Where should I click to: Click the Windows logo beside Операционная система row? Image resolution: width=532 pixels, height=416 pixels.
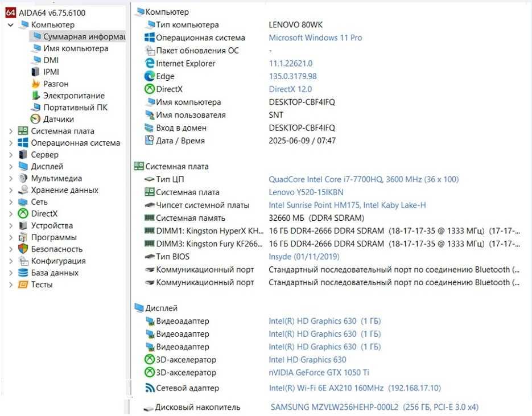150,38
